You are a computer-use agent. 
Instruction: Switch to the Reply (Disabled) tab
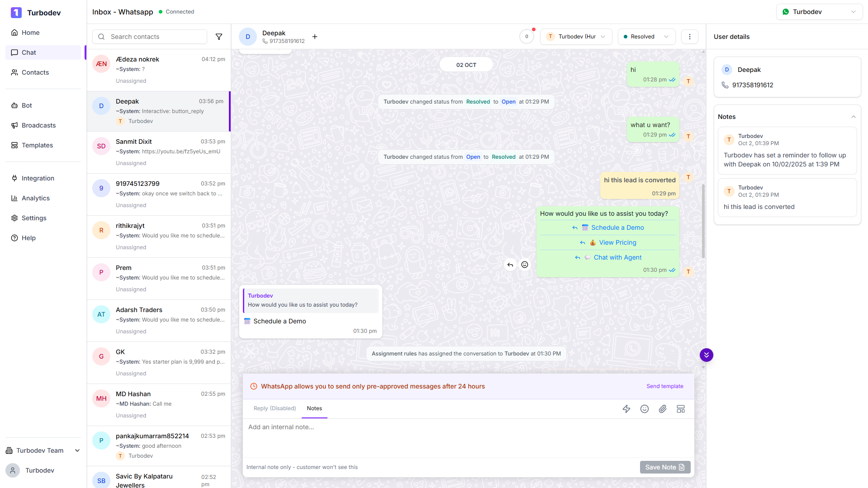(x=275, y=408)
